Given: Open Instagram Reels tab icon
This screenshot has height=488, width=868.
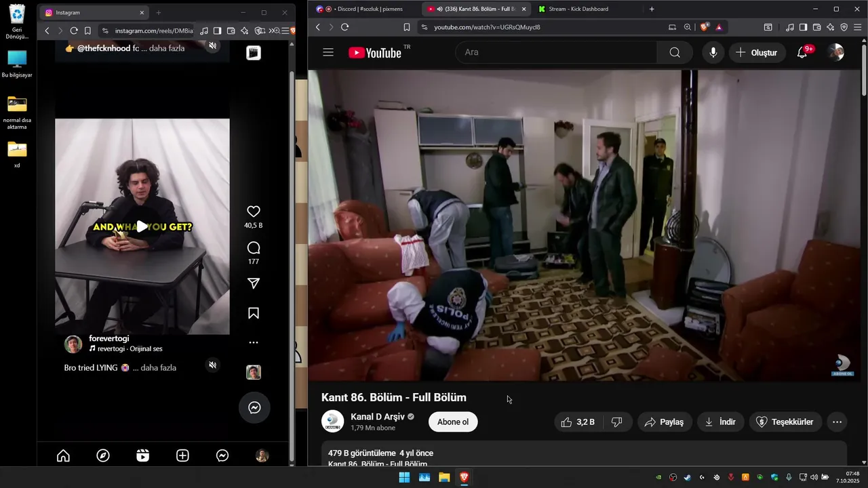Looking at the screenshot, I should (x=142, y=456).
